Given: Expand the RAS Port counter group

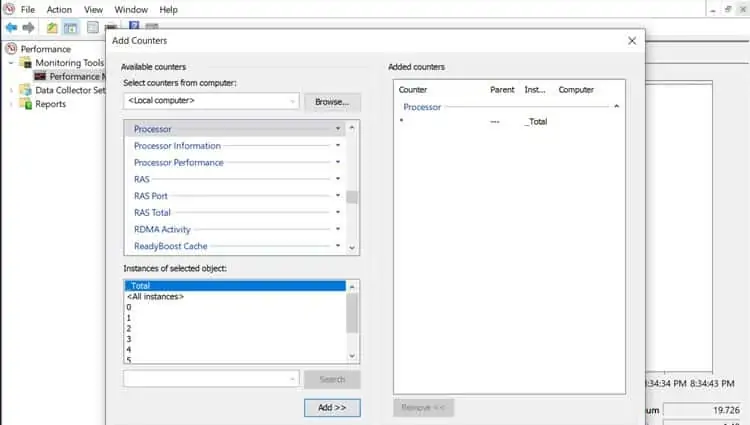Looking at the screenshot, I should 338,196.
